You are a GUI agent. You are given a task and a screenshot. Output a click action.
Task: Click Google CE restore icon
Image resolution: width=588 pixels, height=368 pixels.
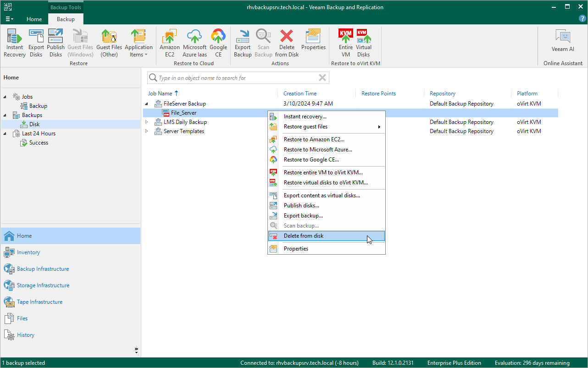pos(218,43)
